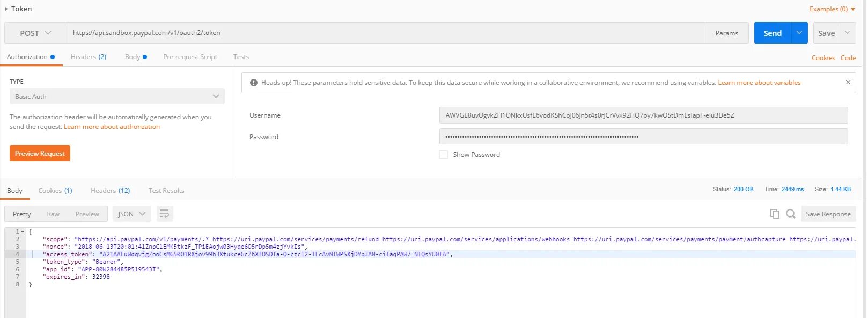The height and width of the screenshot is (318, 868).
Task: Open the JSON format dropdown
Action: (132, 214)
